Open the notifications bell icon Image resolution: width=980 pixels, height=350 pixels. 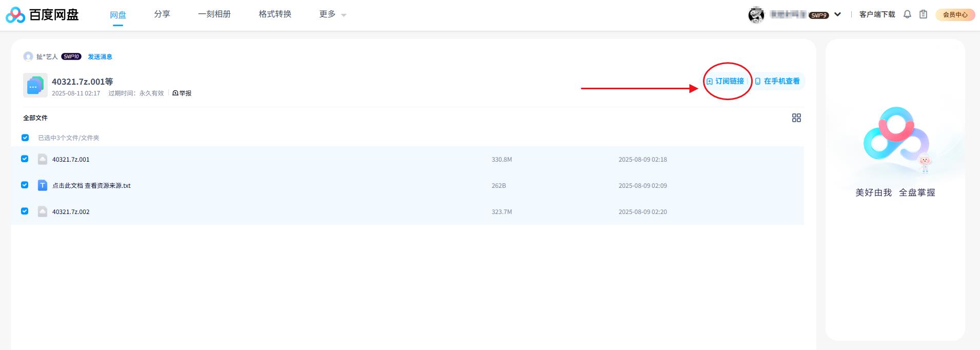[x=907, y=14]
